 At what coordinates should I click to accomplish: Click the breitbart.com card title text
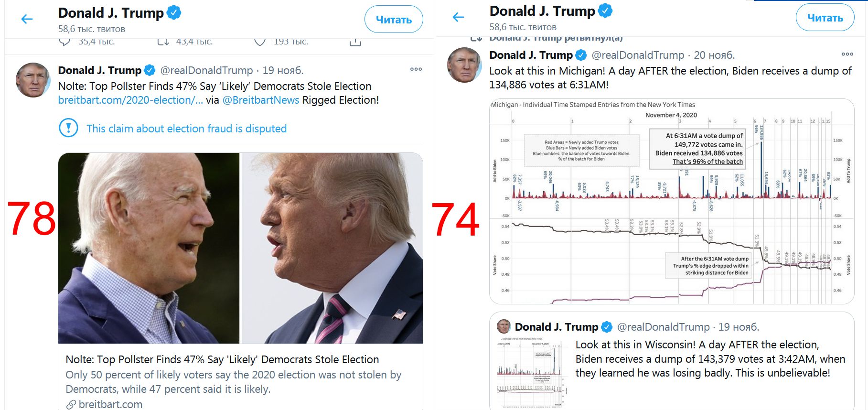coord(222,359)
